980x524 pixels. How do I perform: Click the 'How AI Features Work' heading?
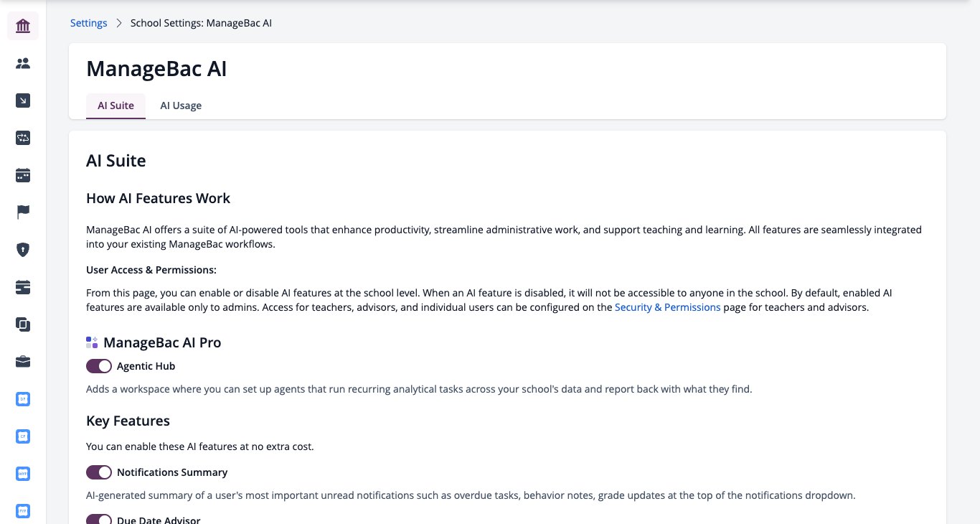[x=158, y=198]
